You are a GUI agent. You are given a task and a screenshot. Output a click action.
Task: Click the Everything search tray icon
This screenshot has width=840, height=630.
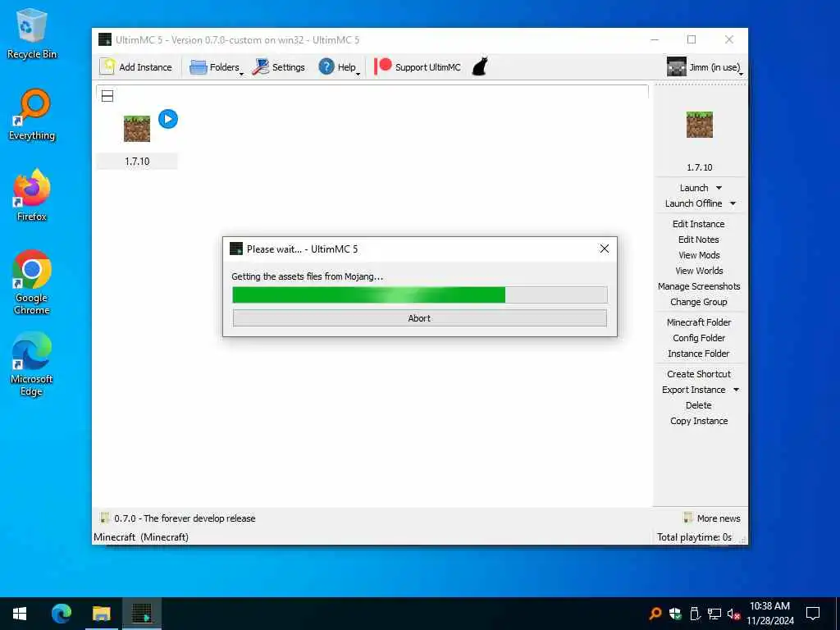(x=655, y=614)
